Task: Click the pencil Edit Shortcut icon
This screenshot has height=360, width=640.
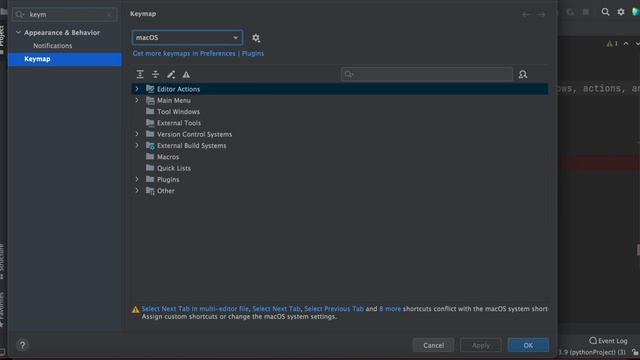Action: (x=171, y=74)
